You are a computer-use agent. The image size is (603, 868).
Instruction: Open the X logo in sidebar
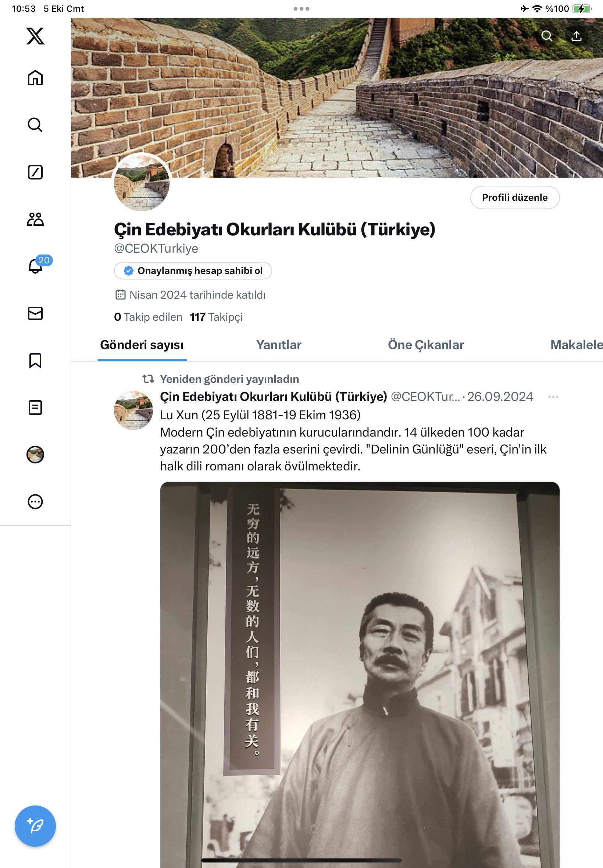pyautogui.click(x=35, y=36)
